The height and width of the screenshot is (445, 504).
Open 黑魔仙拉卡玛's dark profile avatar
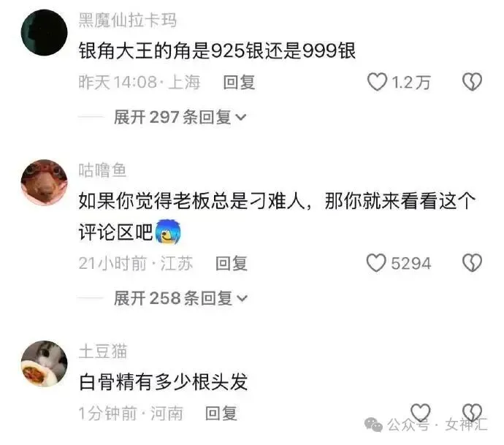click(44, 33)
